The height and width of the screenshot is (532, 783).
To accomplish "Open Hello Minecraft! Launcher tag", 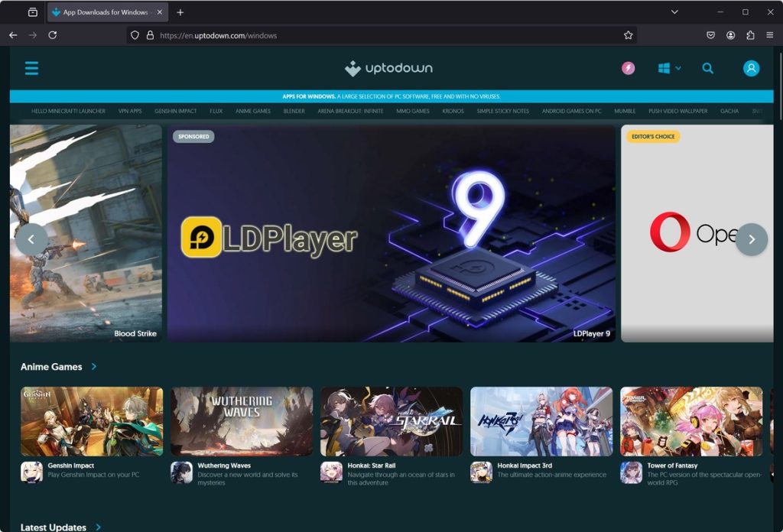I will point(68,112).
